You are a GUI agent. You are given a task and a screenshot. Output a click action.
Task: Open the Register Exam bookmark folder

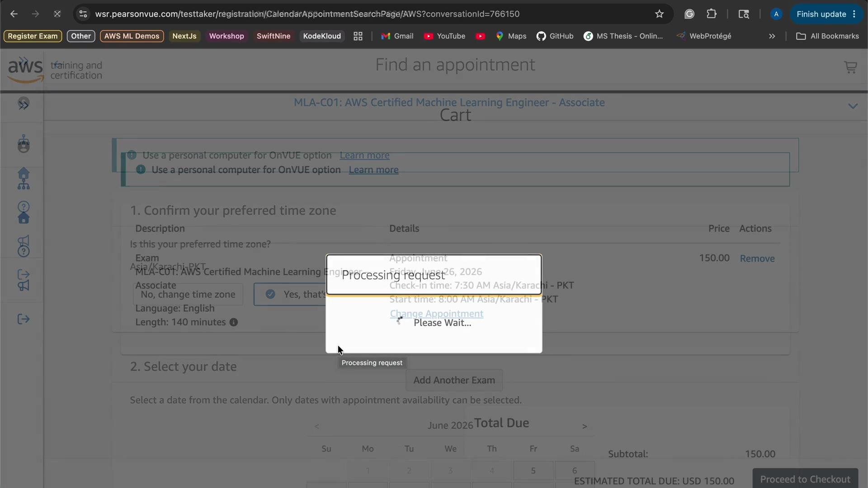click(x=33, y=36)
